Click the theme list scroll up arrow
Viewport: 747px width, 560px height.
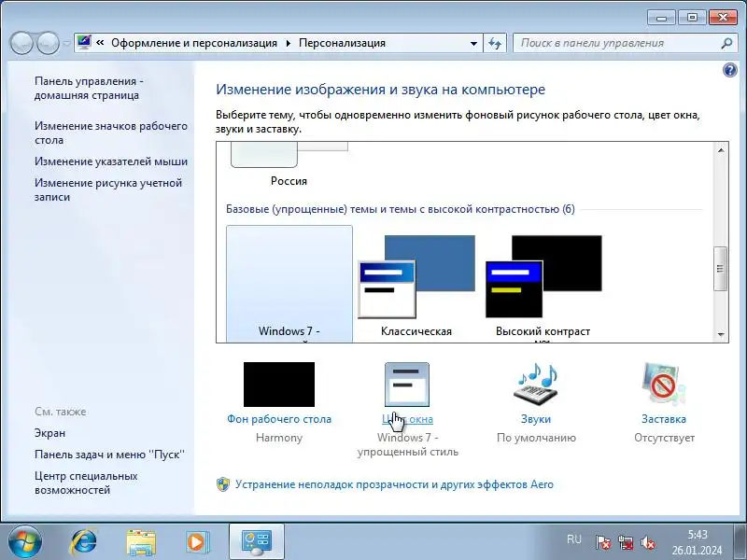coord(721,150)
